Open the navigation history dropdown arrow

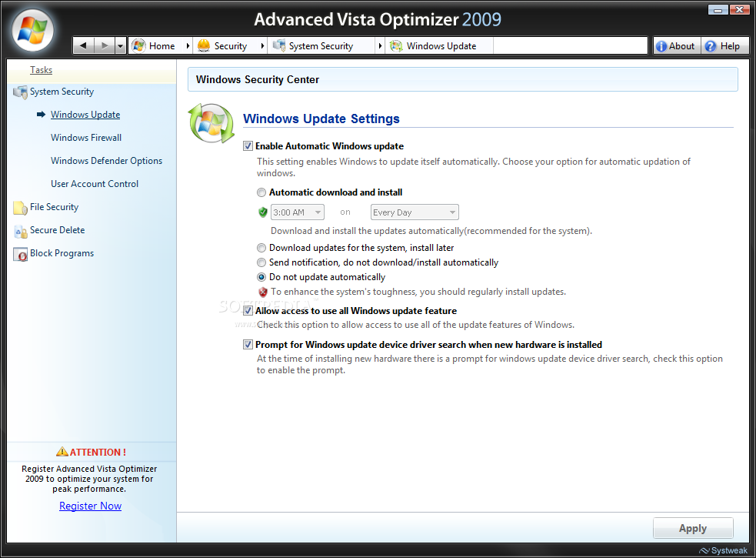120,46
